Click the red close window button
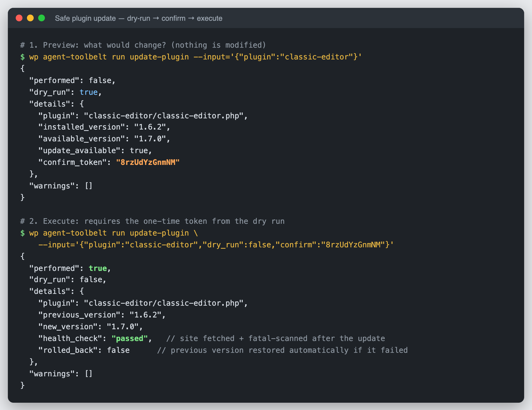 coord(19,18)
